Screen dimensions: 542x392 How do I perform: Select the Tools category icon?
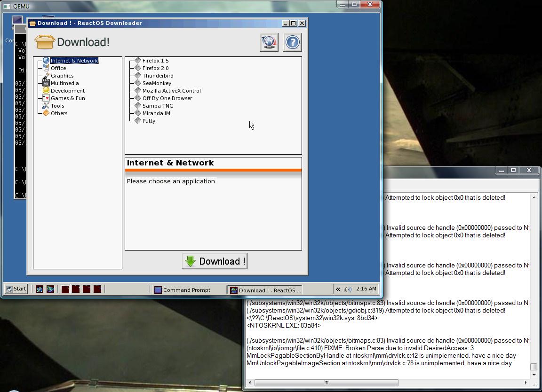pyautogui.click(x=46, y=106)
